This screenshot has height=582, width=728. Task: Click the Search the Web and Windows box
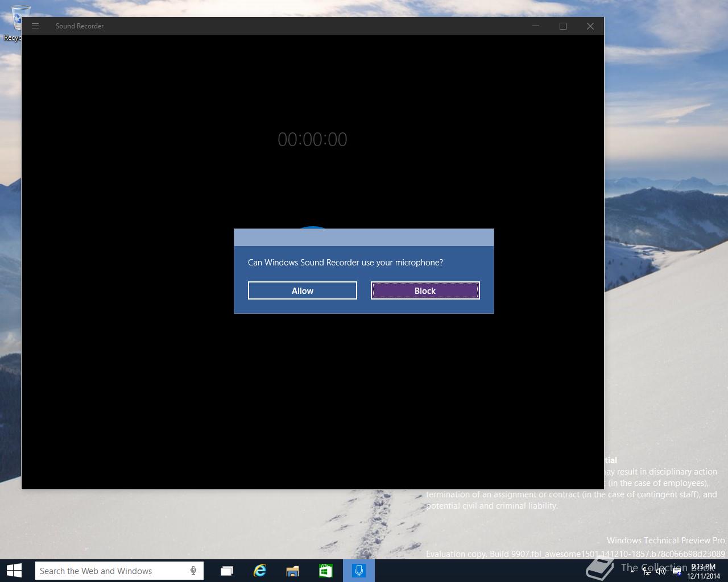pyautogui.click(x=119, y=571)
